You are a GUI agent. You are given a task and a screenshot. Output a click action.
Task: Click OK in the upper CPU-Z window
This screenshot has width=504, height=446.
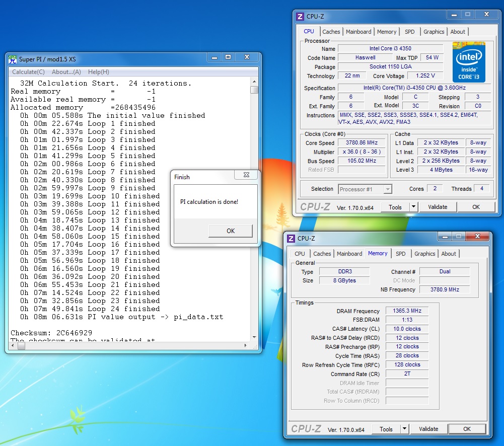tap(476, 207)
